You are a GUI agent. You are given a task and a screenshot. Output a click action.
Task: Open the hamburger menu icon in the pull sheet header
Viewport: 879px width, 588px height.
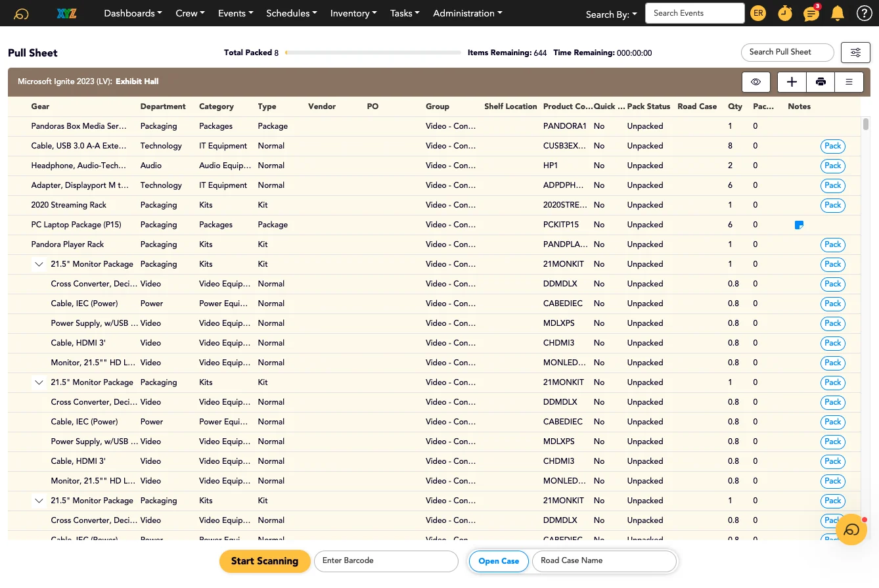pyautogui.click(x=849, y=82)
